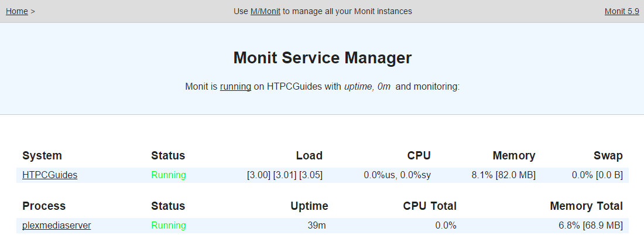
Task: Click the 39m uptime value for plexmediaserver
Action: coord(317,225)
